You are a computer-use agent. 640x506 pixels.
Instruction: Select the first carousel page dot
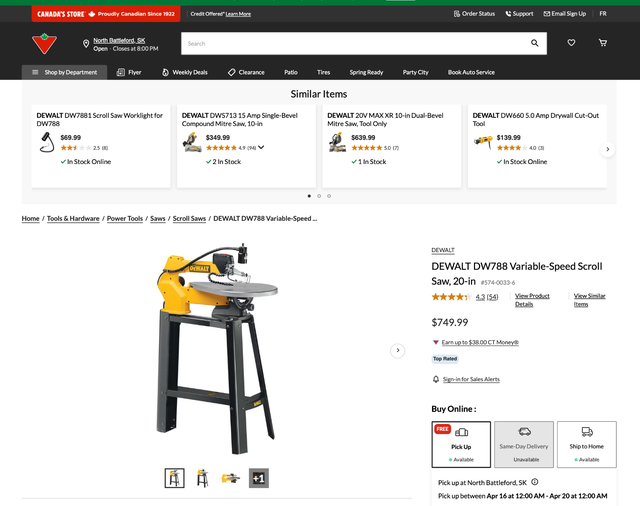pyautogui.click(x=309, y=196)
